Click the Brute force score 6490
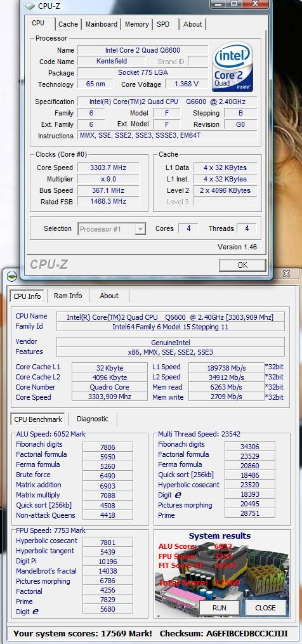The height and width of the screenshot is (644, 302). pos(108,476)
